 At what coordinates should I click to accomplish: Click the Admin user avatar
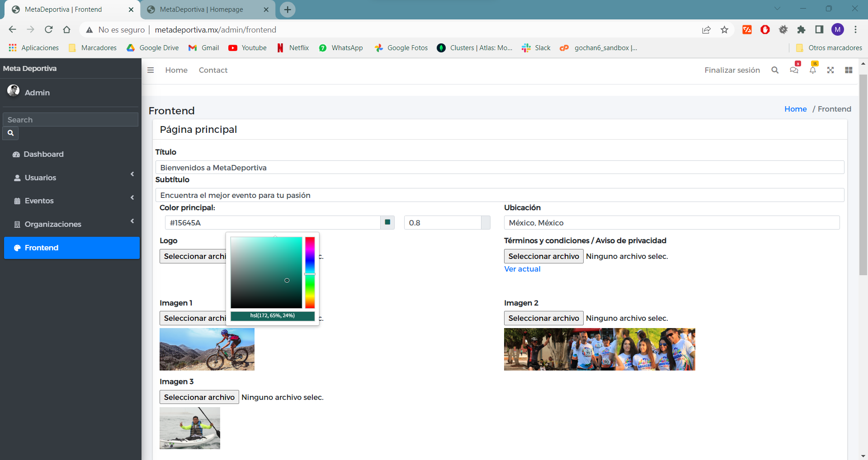click(x=13, y=91)
